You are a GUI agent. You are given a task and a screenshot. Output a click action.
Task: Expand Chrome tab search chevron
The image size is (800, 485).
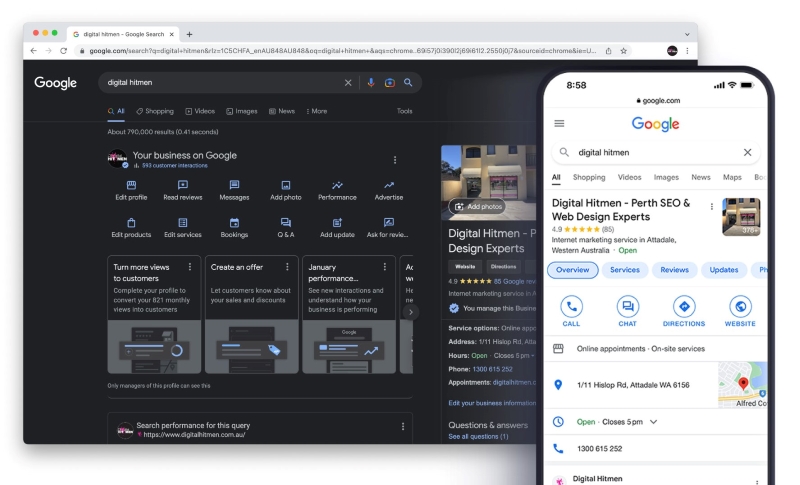pos(687,34)
